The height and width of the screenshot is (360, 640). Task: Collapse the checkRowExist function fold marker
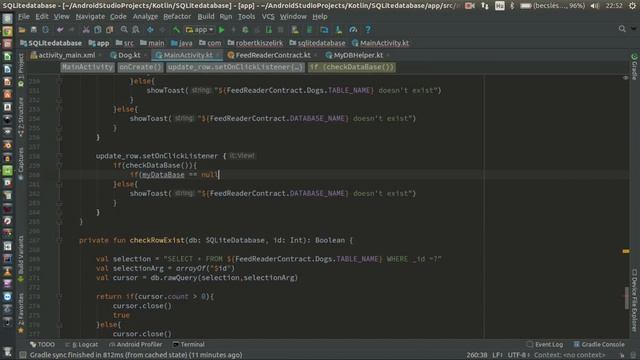coord(59,240)
